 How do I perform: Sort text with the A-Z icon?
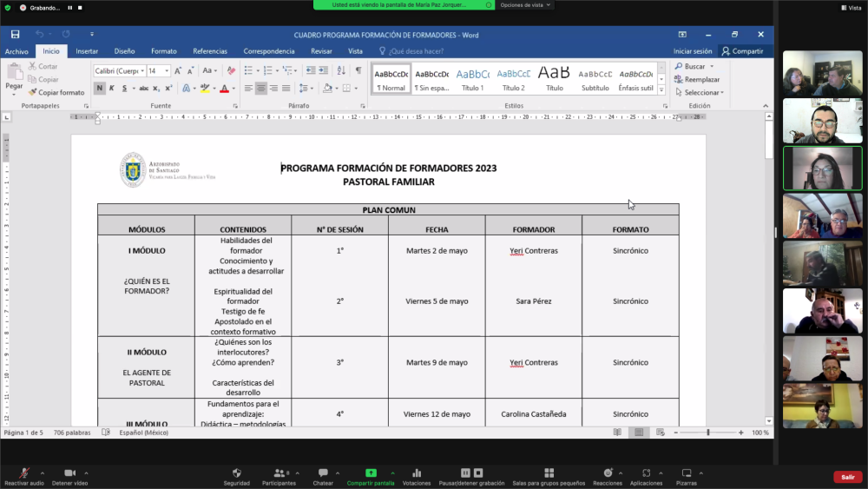coord(341,70)
